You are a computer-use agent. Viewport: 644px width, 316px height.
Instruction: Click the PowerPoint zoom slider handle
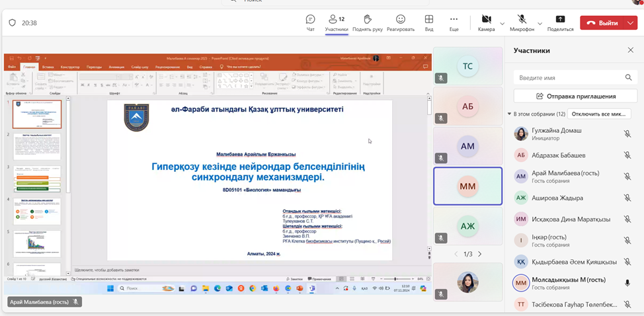coord(395,279)
